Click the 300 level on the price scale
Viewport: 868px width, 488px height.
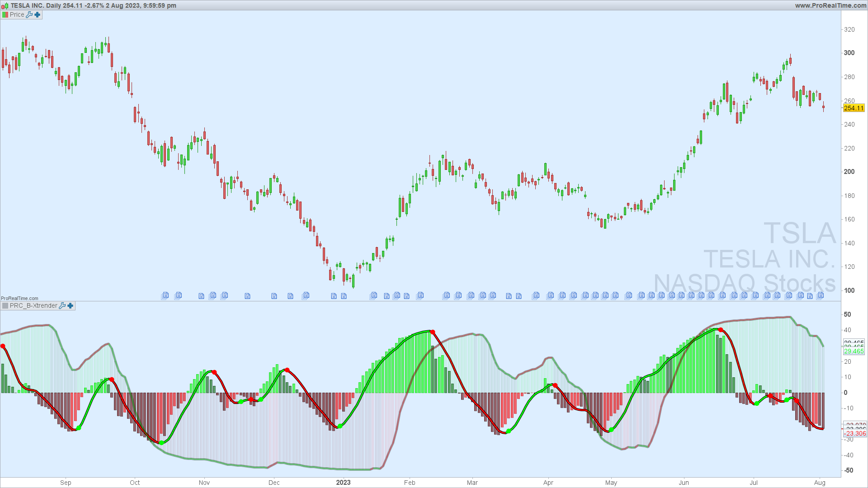[x=849, y=53]
